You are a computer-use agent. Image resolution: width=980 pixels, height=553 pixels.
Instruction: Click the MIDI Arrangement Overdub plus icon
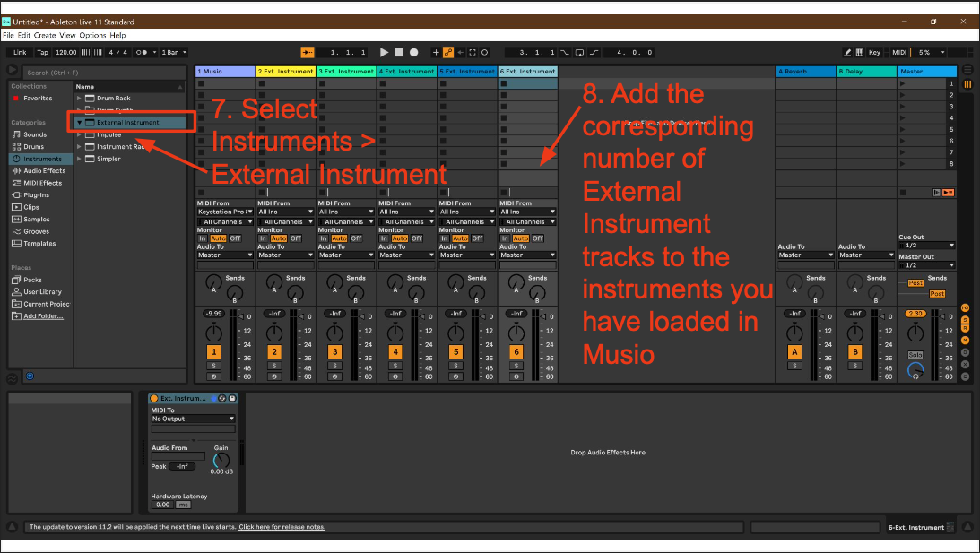[x=437, y=53]
